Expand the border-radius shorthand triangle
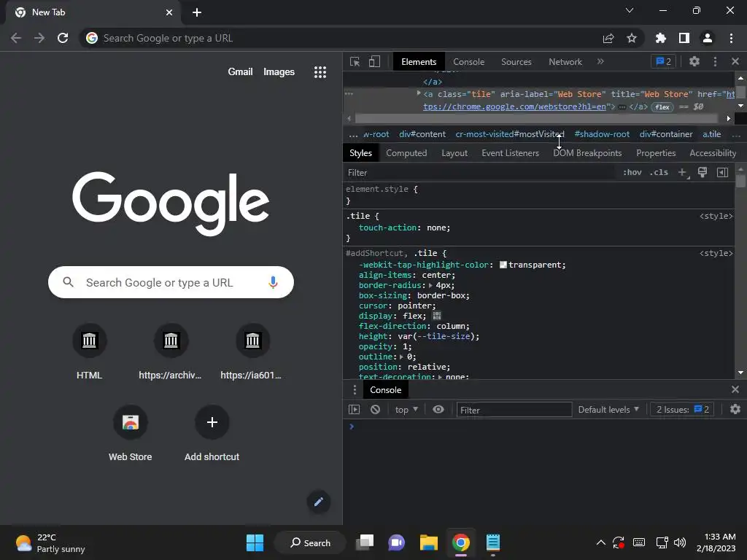747x560 pixels. coord(430,285)
